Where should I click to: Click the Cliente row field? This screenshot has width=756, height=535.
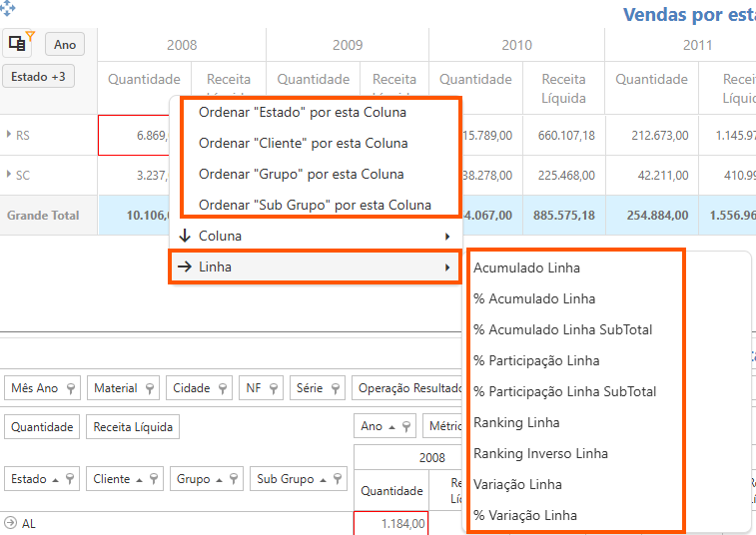[125, 479]
